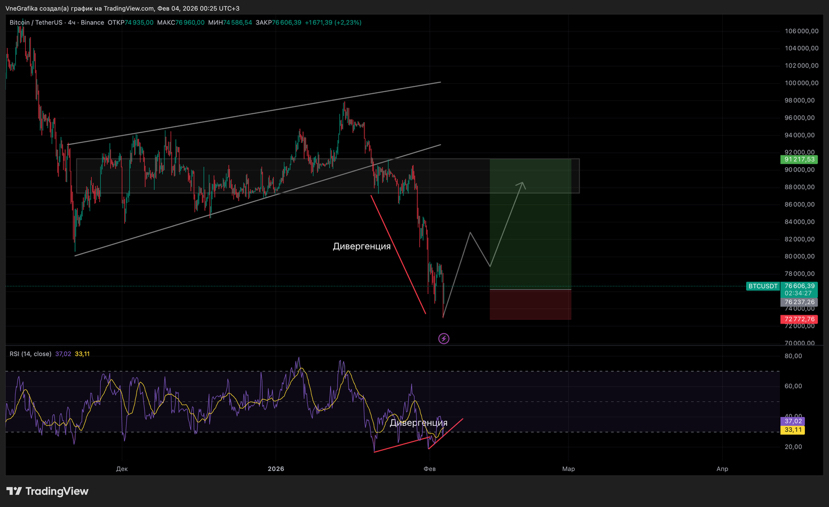The image size is (829, 507).
Task: Select the Дивергенция label on the price chart
Action: click(x=362, y=246)
